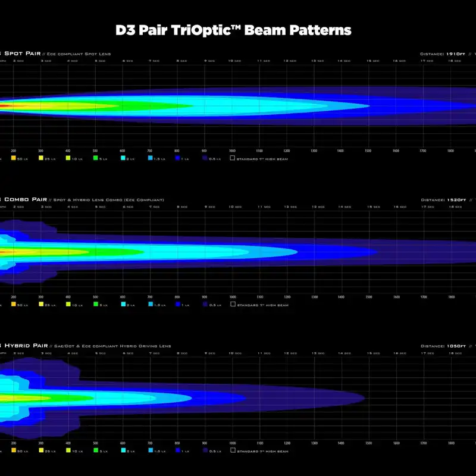Click the standard 7" high beam box under Hybrid Pair
This screenshot has width=476, height=476.
[233, 450]
